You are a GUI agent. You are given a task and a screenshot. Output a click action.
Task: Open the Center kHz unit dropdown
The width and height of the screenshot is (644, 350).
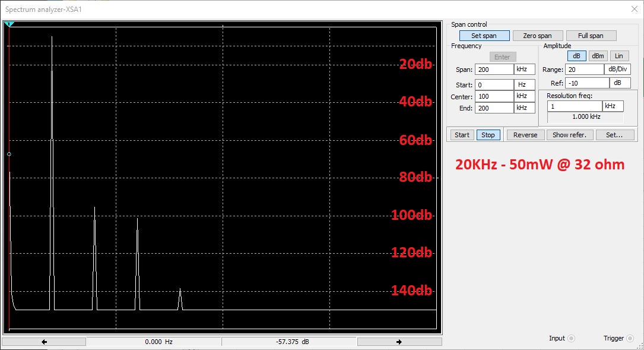[525, 96]
